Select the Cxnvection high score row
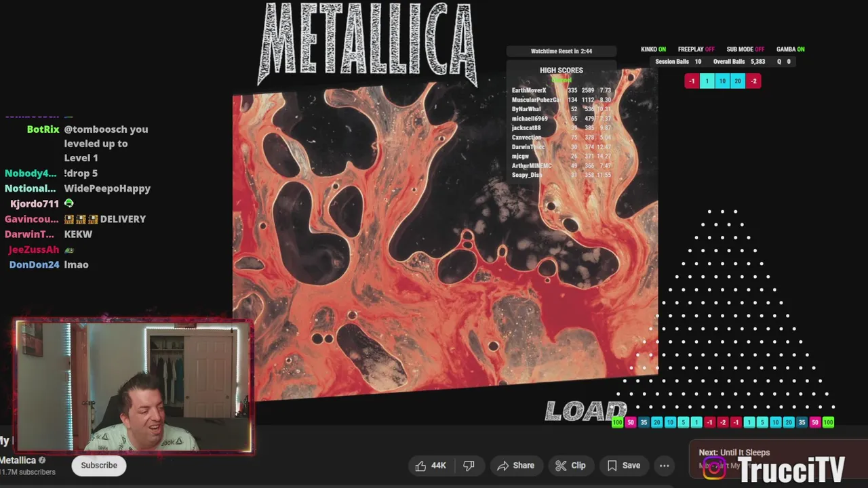 point(561,138)
